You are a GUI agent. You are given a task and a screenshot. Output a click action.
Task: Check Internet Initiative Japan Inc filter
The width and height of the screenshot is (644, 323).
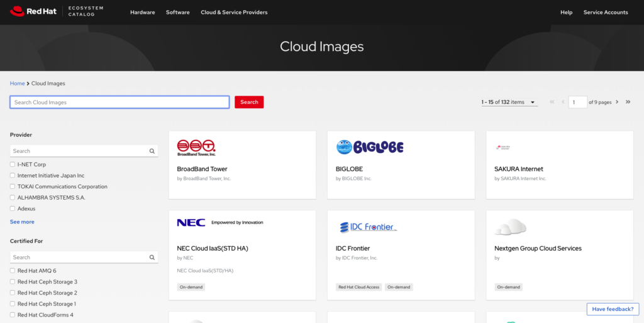click(13, 176)
